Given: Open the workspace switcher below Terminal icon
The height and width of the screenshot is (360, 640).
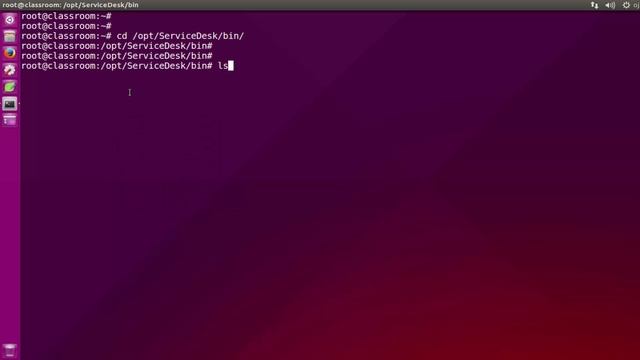Looking at the screenshot, I should (9, 120).
